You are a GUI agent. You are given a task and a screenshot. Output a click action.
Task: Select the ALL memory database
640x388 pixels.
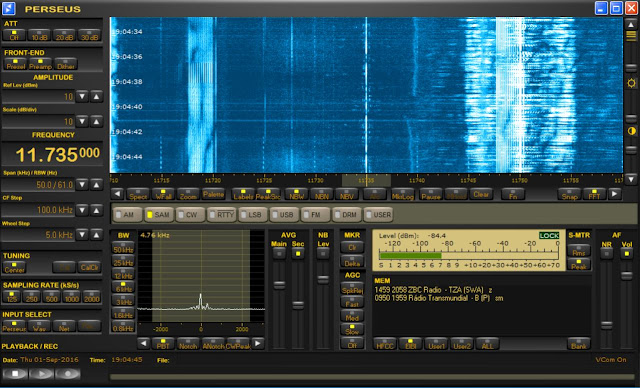click(x=487, y=344)
